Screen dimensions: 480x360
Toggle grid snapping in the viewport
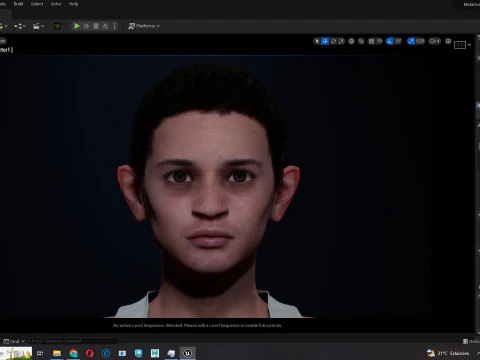click(371, 41)
